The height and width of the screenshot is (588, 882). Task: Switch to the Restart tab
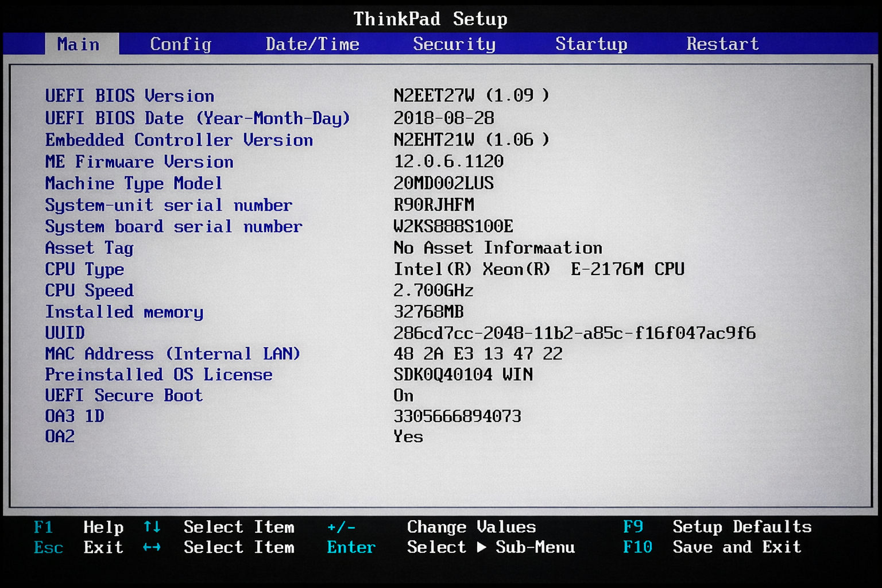pyautogui.click(x=723, y=44)
